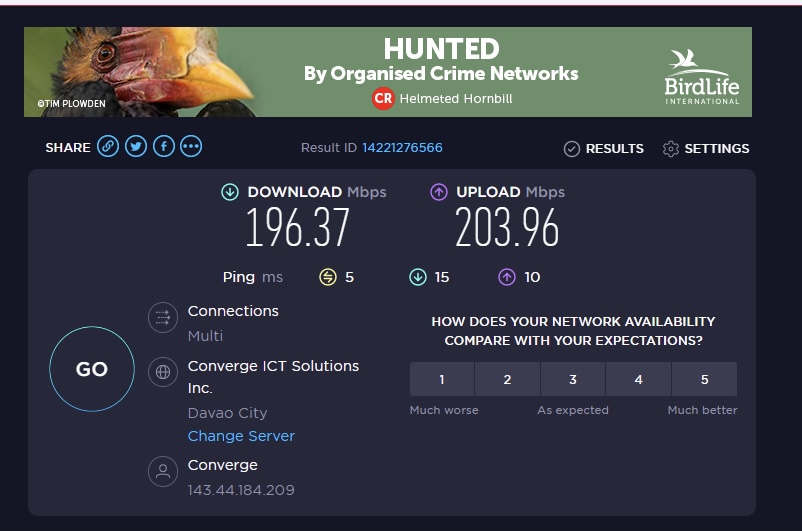The image size is (802, 531).
Task: Copy the share link icon
Action: coord(108,147)
